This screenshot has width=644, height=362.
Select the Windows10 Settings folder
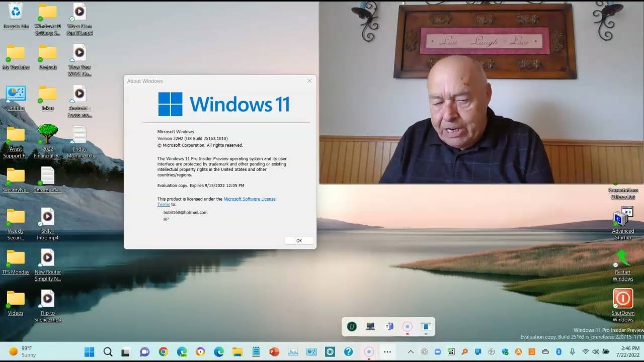[x=48, y=19]
